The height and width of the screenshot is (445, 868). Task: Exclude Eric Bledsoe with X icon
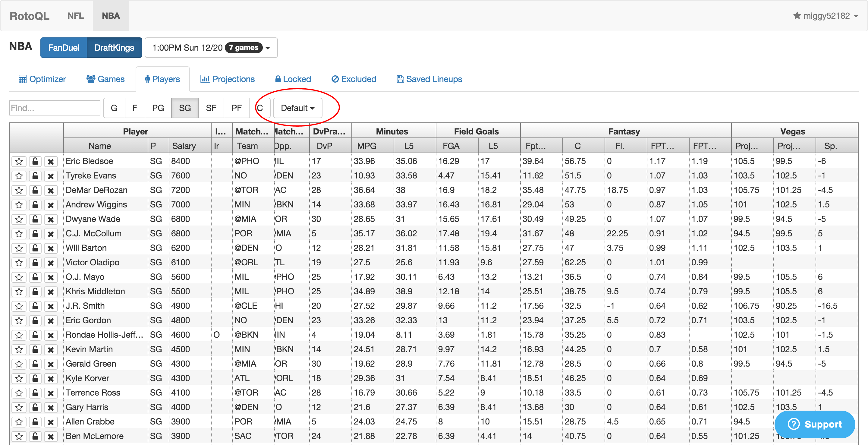pos(51,161)
